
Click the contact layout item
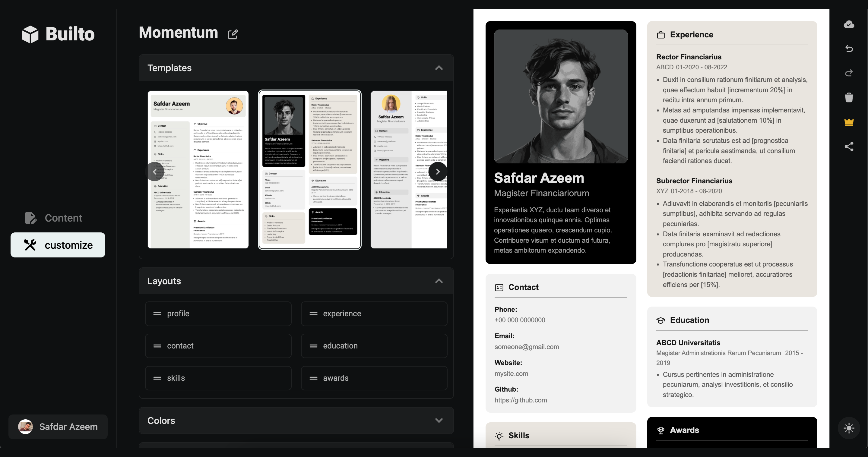point(218,346)
